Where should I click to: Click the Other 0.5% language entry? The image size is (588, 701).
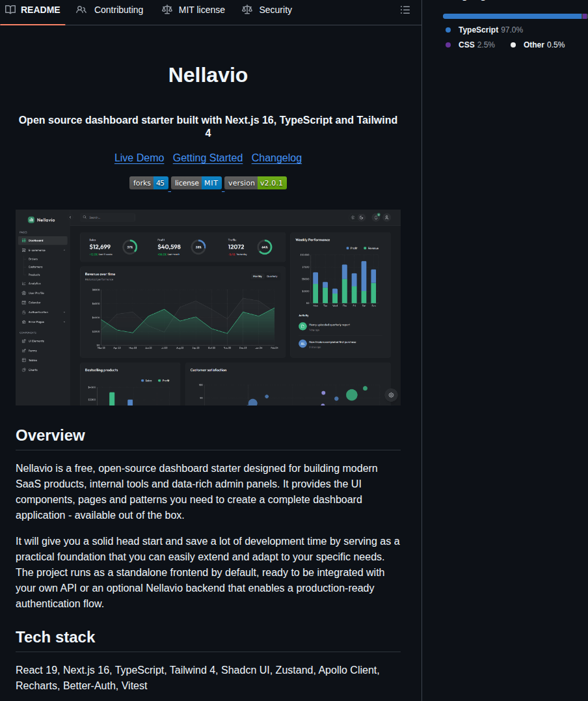[537, 45]
